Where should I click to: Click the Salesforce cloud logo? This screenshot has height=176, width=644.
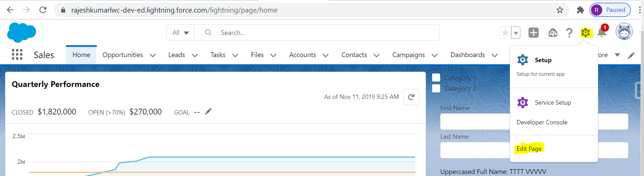(x=21, y=33)
